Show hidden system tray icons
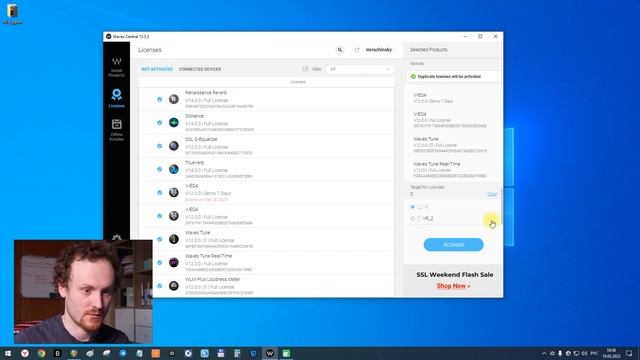 coord(544,353)
